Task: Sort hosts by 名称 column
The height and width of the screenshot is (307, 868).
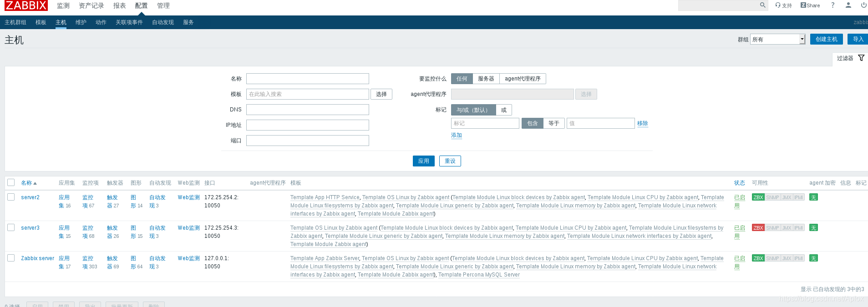Action: click(x=29, y=183)
